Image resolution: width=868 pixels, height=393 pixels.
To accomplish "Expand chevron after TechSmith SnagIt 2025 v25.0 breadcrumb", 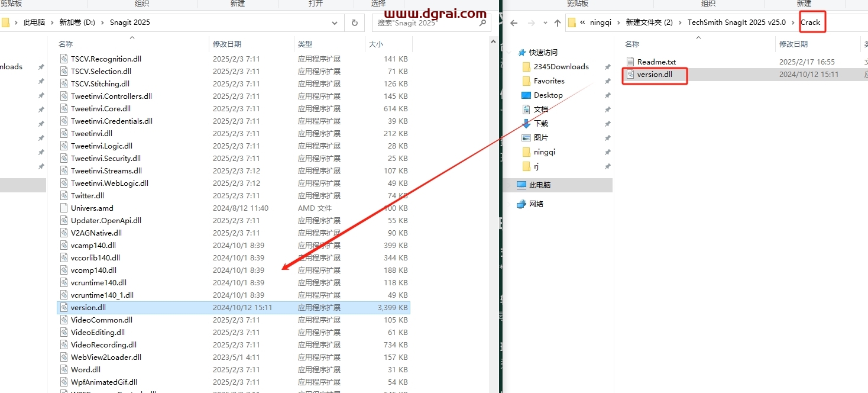I will pyautogui.click(x=793, y=22).
